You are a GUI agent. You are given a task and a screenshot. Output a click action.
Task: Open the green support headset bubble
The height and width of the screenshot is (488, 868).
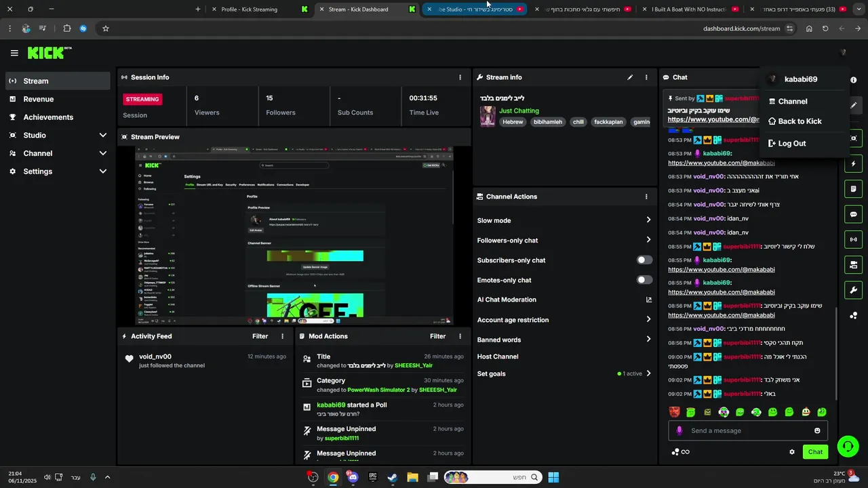pos(848,446)
